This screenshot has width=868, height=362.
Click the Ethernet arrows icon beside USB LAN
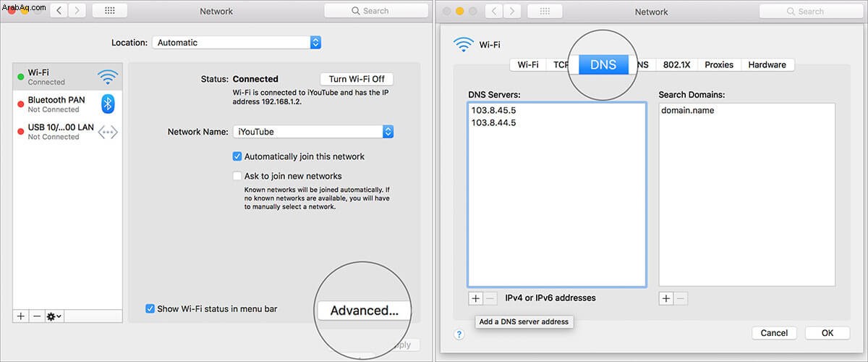[x=108, y=132]
